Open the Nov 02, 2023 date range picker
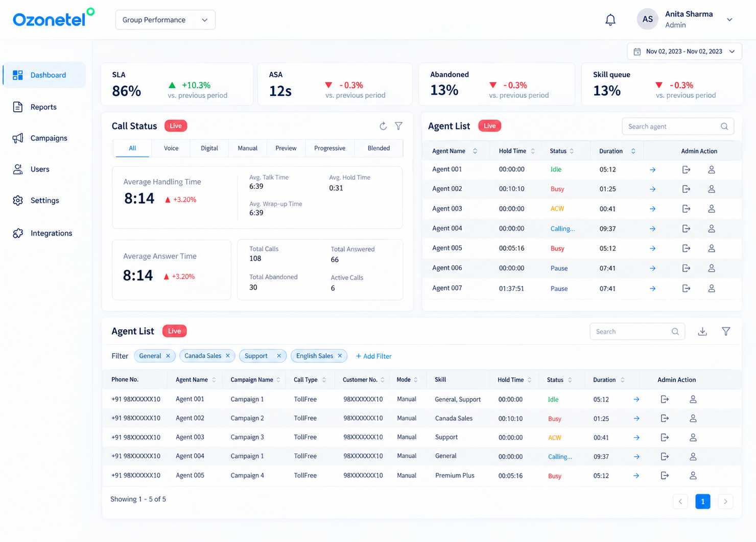Image resolution: width=756 pixels, height=542 pixels. pyautogui.click(x=684, y=52)
